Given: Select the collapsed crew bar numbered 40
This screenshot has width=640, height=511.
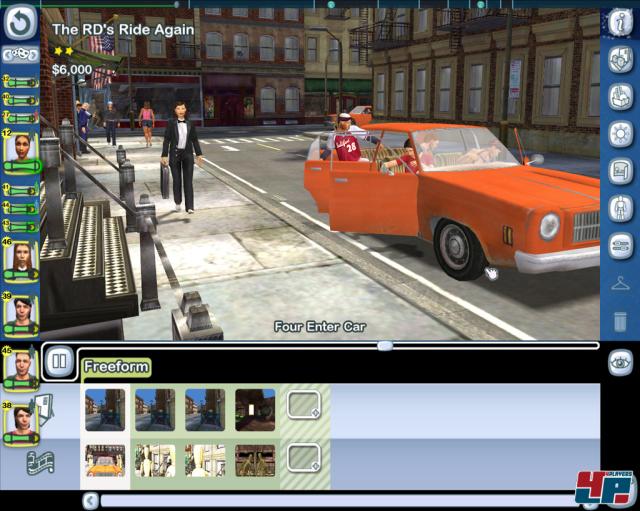Looking at the screenshot, I should (20, 100).
